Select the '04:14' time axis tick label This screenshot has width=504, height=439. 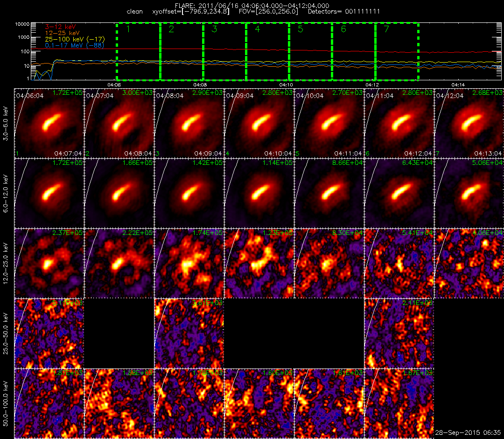click(x=458, y=85)
